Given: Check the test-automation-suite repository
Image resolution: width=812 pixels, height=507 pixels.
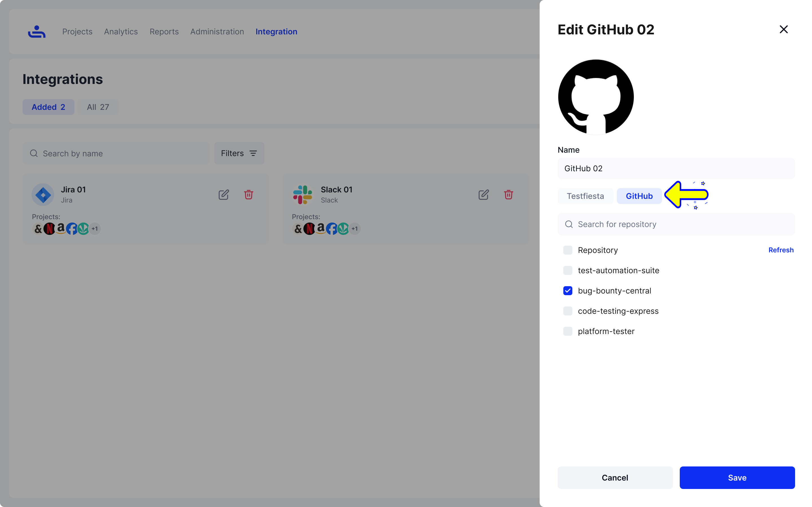Looking at the screenshot, I should tap(568, 270).
